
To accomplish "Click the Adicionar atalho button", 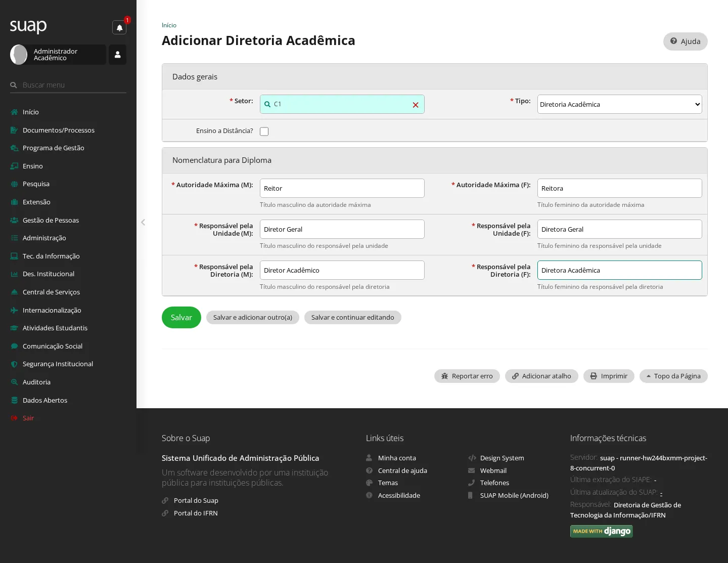I will [541, 376].
